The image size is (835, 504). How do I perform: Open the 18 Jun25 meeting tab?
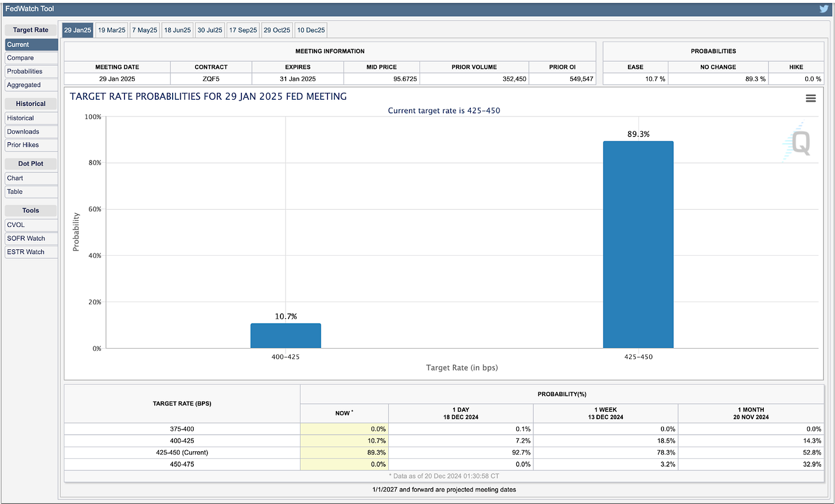pos(177,30)
